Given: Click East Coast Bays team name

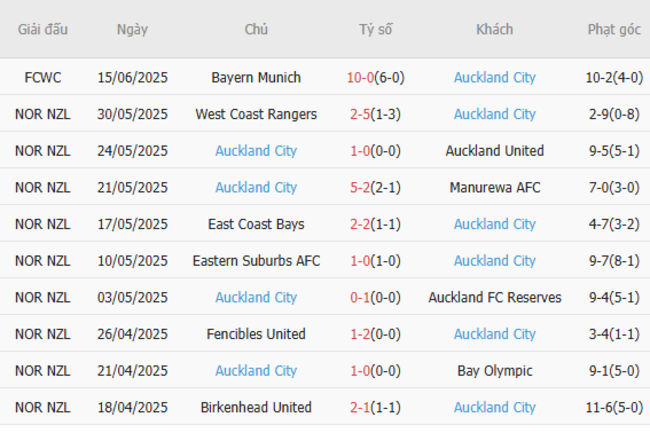Looking at the screenshot, I should (256, 224).
